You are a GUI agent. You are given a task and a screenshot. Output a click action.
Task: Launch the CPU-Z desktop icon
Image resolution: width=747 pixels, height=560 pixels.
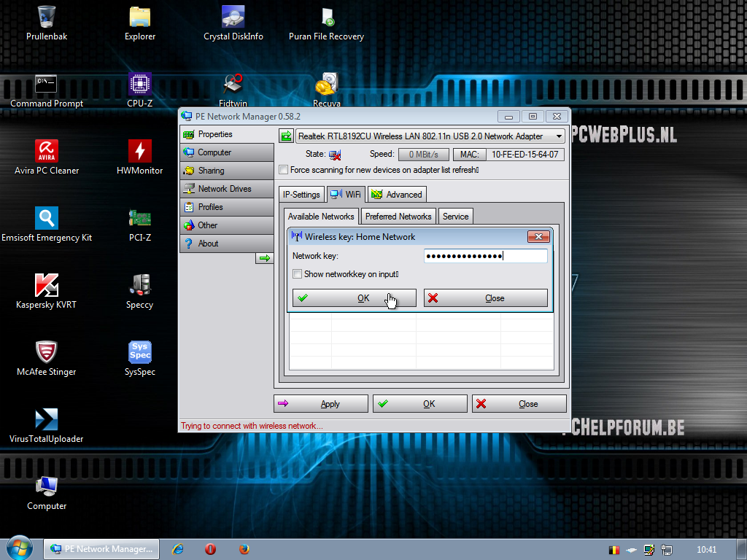point(139,90)
